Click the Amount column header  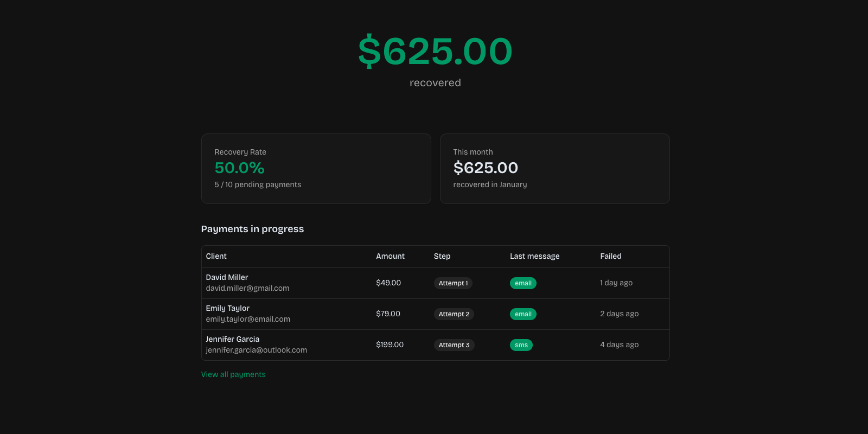click(x=390, y=256)
